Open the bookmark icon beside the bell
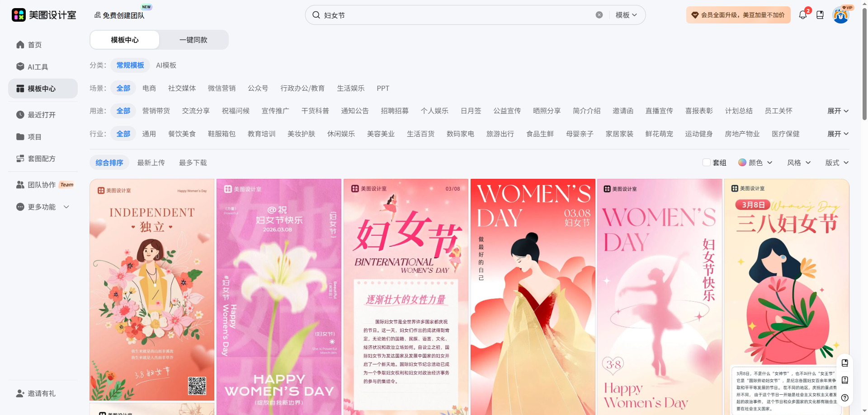 820,15
